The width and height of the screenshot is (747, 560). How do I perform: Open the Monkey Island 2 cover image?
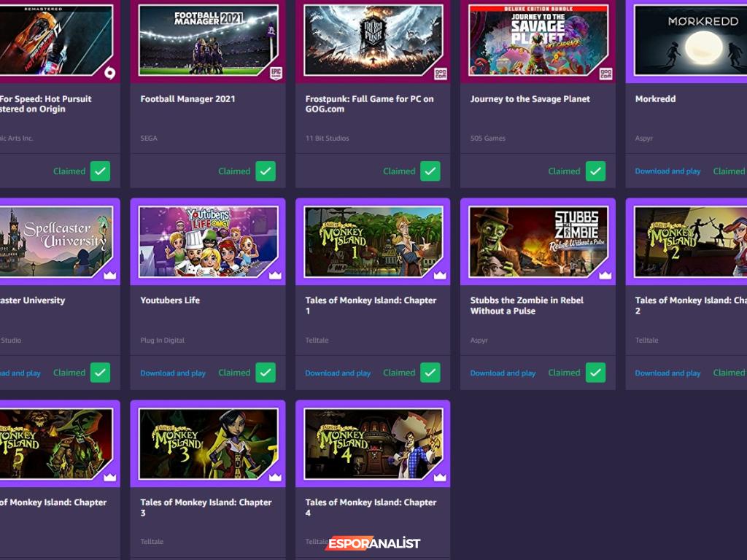pyautogui.click(x=690, y=241)
